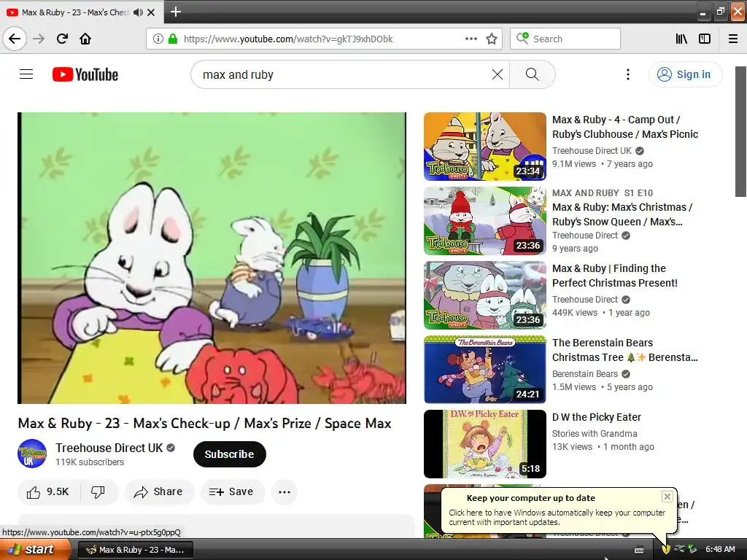Select Max & Ruby taskbar window button
The height and width of the screenshot is (560, 747).
coord(135,550)
